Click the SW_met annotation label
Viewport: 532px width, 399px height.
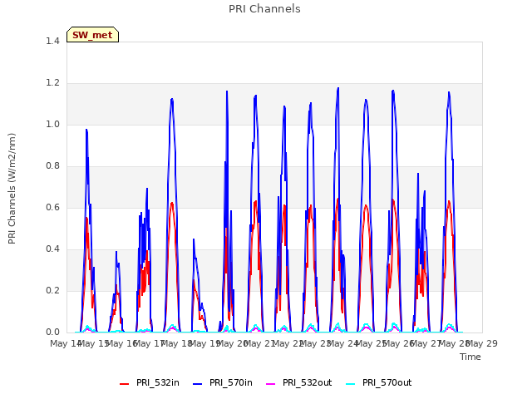(92, 35)
